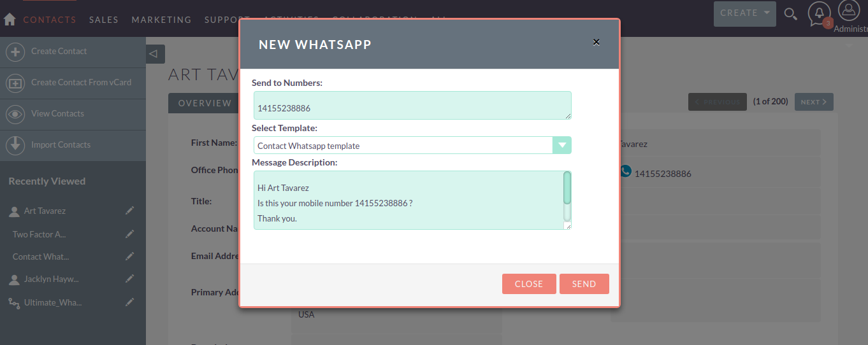Open the search magnifier icon
This screenshot has height=345, width=868.
(790, 14)
